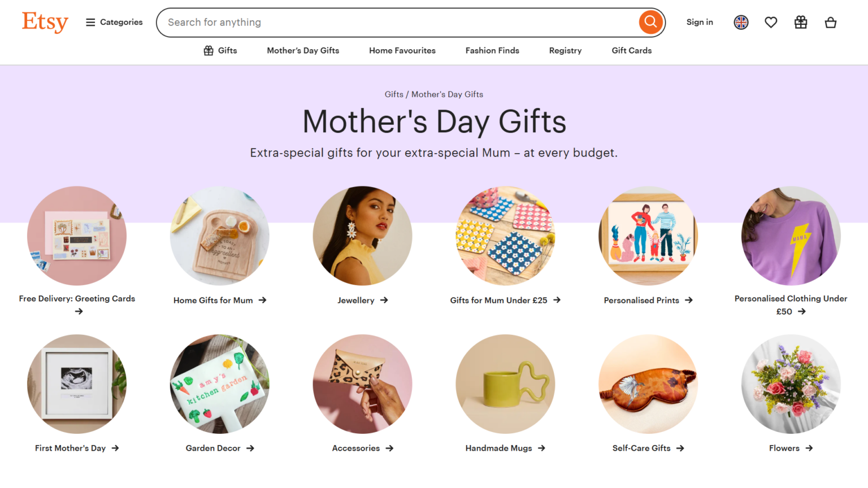
Task: Select Home Favourites in navigation bar
Action: (402, 51)
